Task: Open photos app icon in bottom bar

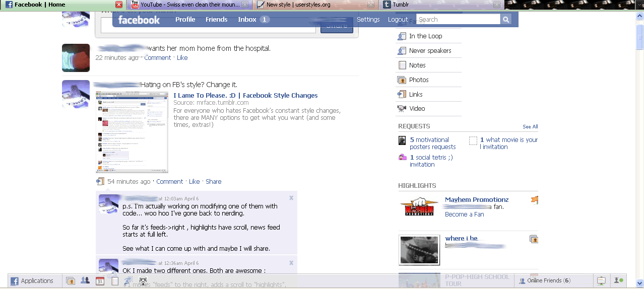Action: [71, 281]
